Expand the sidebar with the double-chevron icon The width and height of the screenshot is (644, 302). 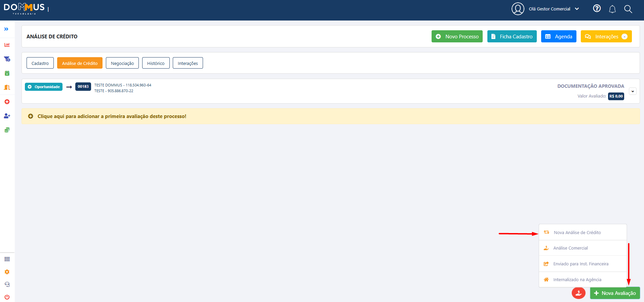6,29
